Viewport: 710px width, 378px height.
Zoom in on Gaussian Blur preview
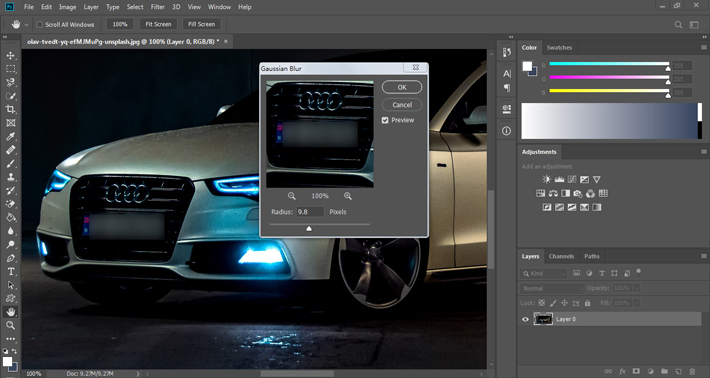(x=348, y=196)
